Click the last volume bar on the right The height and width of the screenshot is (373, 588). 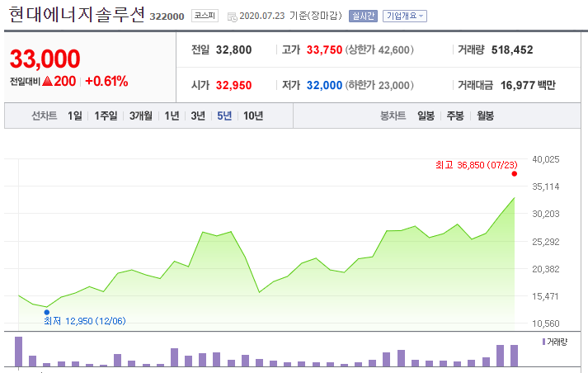(x=514, y=356)
